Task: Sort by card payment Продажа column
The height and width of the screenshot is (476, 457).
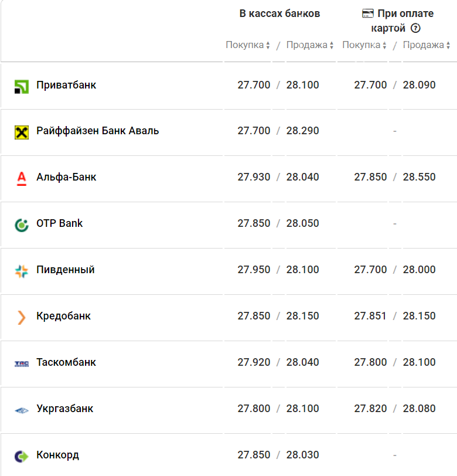Action: point(427,45)
